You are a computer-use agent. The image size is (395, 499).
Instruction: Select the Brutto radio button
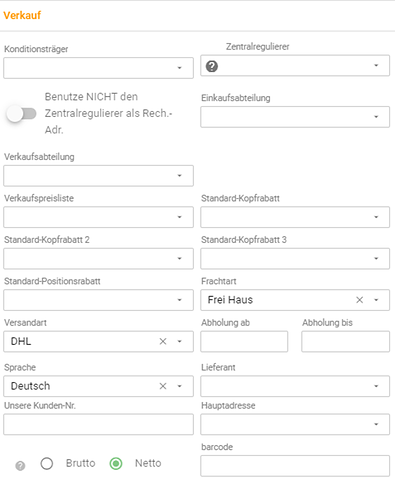pos(47,463)
